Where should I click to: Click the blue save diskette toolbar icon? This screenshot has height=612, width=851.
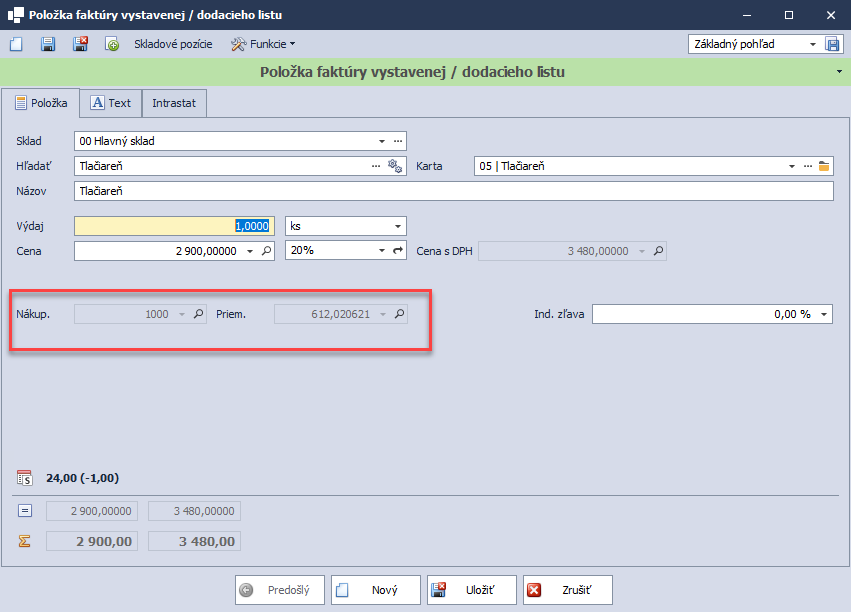tap(47, 44)
